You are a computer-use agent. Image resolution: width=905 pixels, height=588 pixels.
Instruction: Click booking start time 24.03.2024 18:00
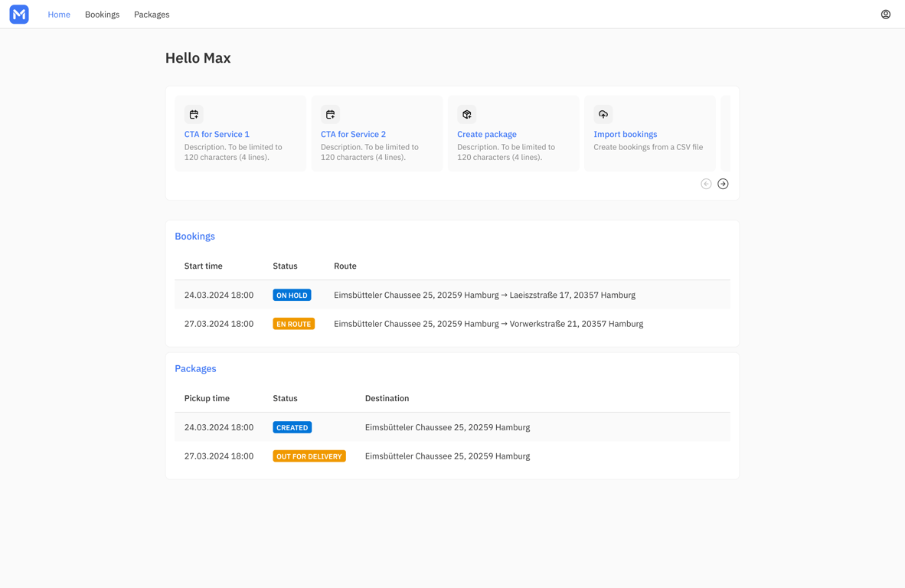coord(219,295)
